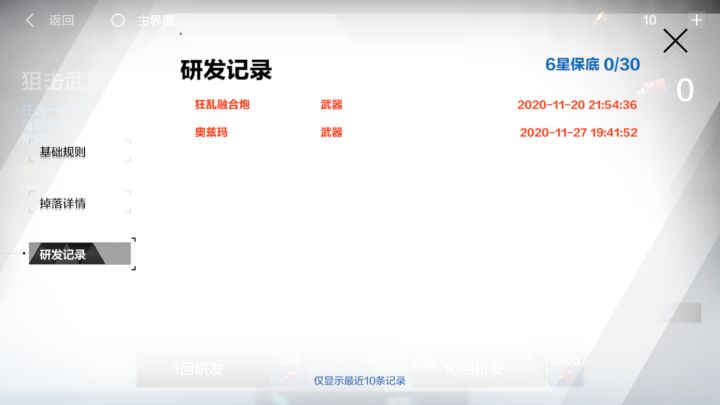Select the 奥兹玛 record name
The width and height of the screenshot is (720, 405).
tap(211, 132)
